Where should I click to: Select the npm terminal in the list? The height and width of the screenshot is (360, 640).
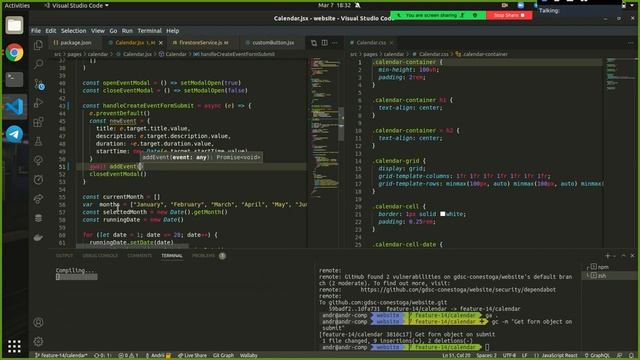pyautogui.click(x=609, y=267)
